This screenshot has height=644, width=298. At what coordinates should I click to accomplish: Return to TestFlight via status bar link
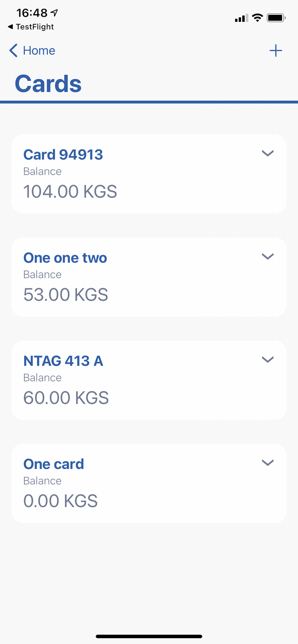(31, 27)
